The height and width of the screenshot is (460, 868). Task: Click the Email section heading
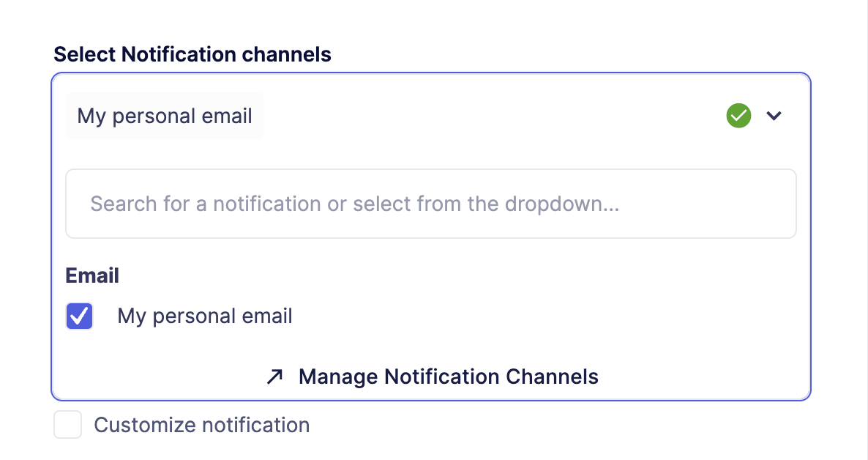92,275
